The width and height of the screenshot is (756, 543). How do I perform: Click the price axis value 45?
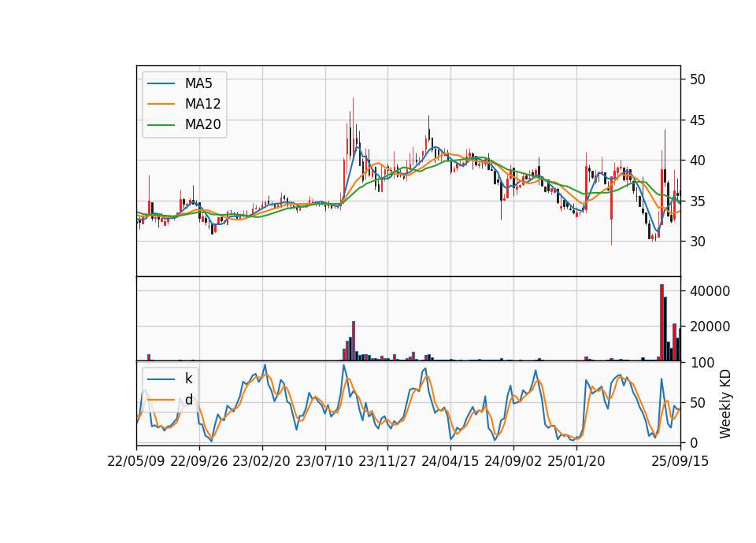(x=697, y=120)
